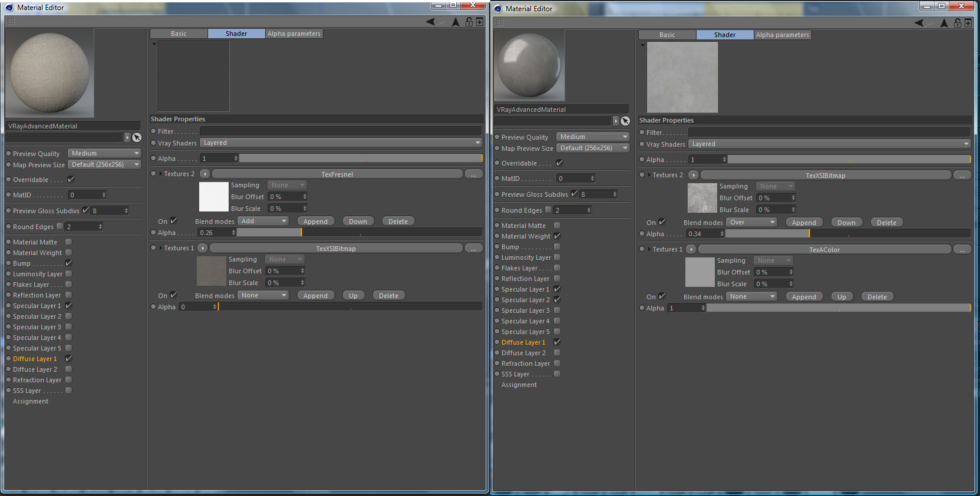Click grip handle icon in right editor toolbar
Viewport: 980px width, 496px height.
[x=500, y=22]
